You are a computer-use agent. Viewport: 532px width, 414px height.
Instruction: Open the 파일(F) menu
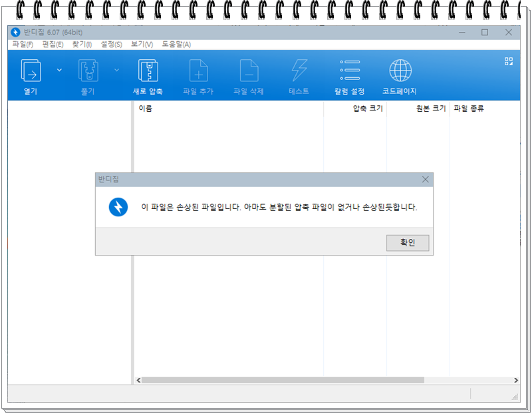point(23,45)
